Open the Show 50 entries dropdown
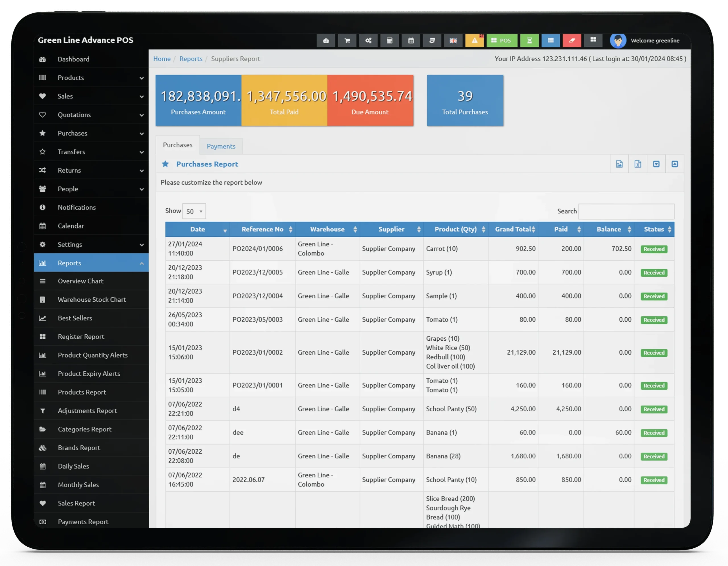Viewport: 728px width, 566px height. pos(194,211)
